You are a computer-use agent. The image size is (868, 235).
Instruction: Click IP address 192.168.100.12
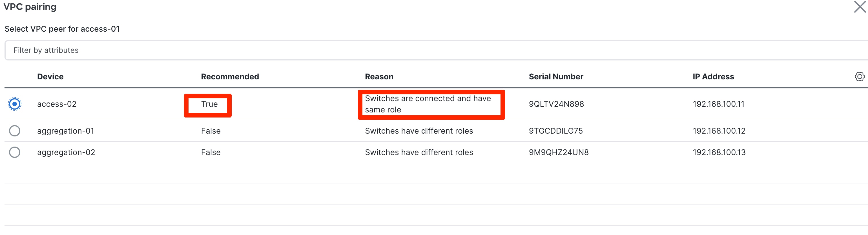point(719,131)
